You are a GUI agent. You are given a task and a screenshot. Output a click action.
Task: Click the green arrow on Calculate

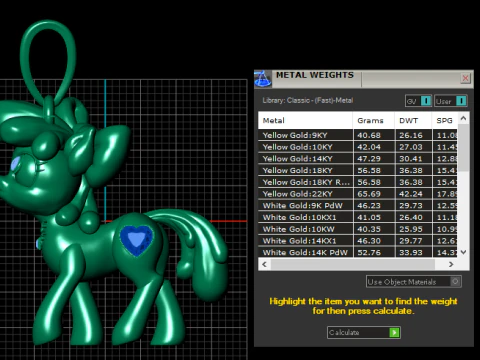(x=394, y=332)
